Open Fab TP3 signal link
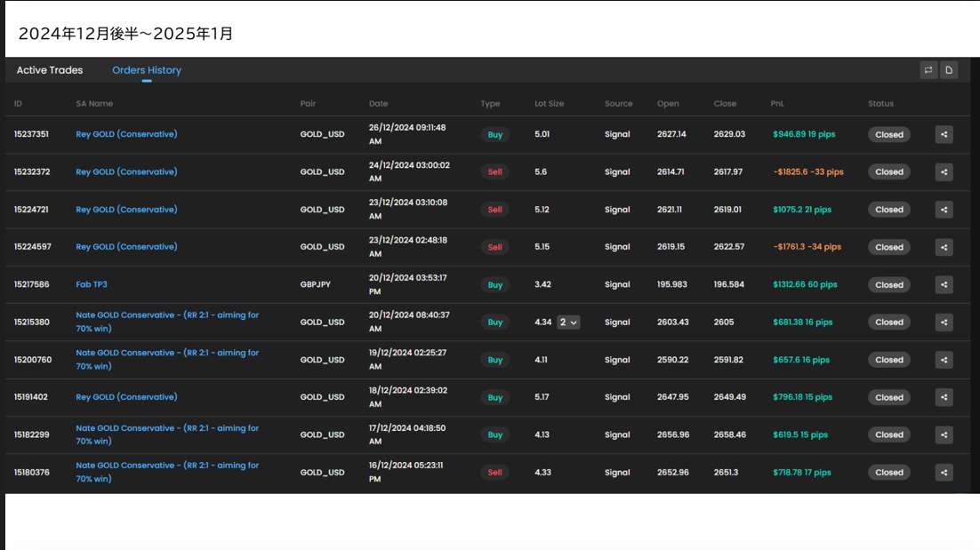Viewport: 980px width, 550px height. 92,284
